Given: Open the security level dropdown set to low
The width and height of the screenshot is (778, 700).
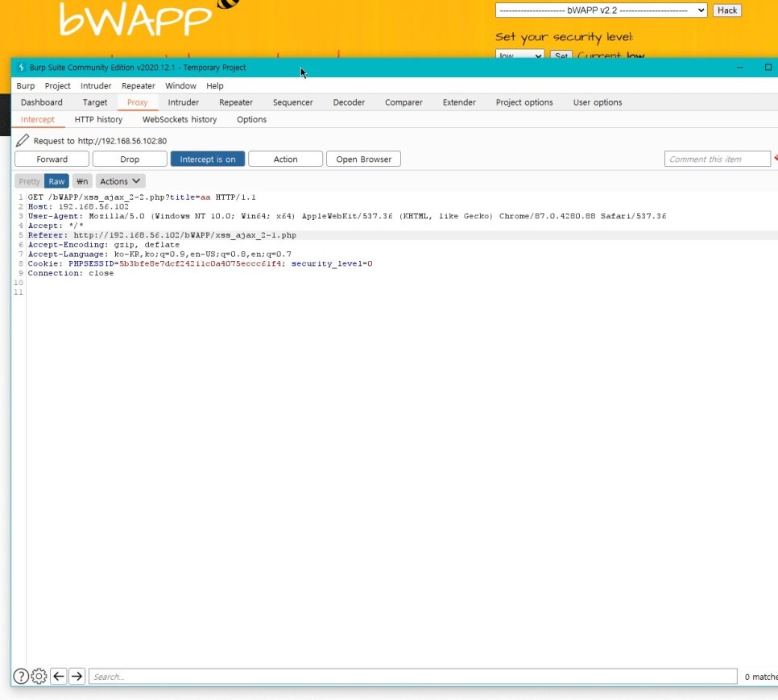Looking at the screenshot, I should [x=519, y=55].
